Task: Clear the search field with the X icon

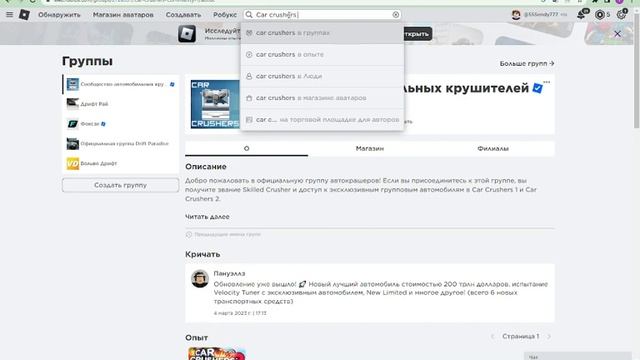Action: (x=396, y=15)
